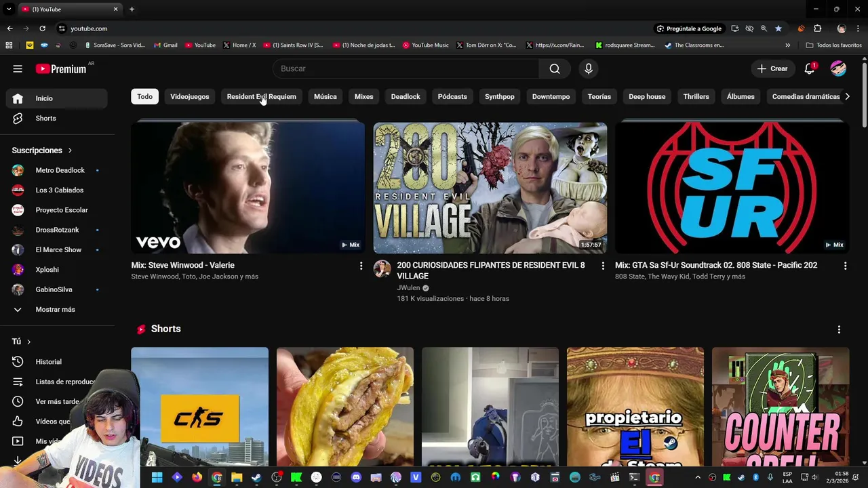Open the YouTube account avatar menu
The width and height of the screenshot is (868, 488).
[x=838, y=68]
